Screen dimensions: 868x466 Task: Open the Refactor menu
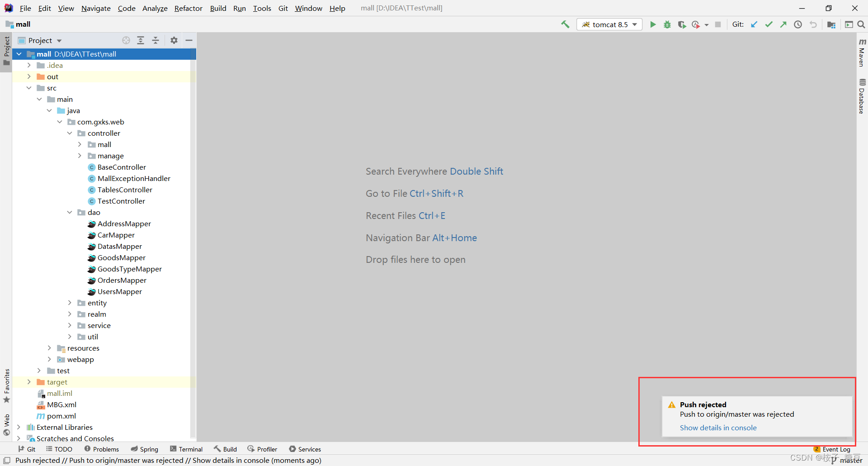188,8
